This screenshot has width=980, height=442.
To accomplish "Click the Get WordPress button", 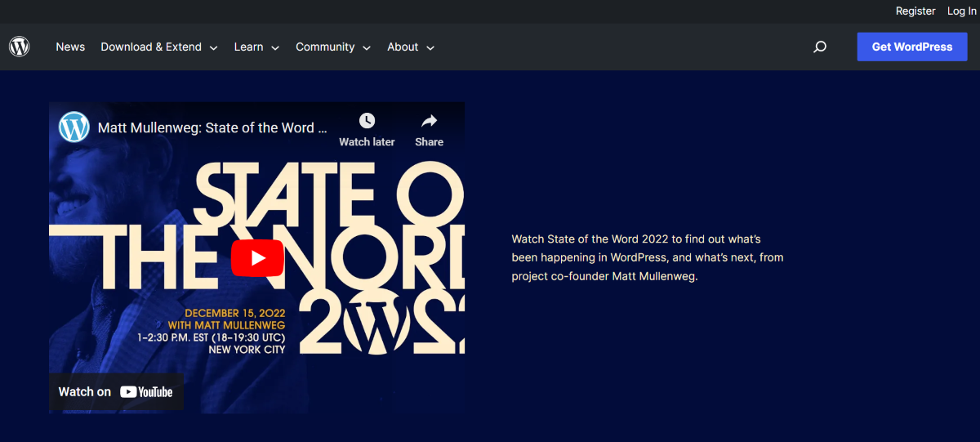I will click(x=912, y=47).
